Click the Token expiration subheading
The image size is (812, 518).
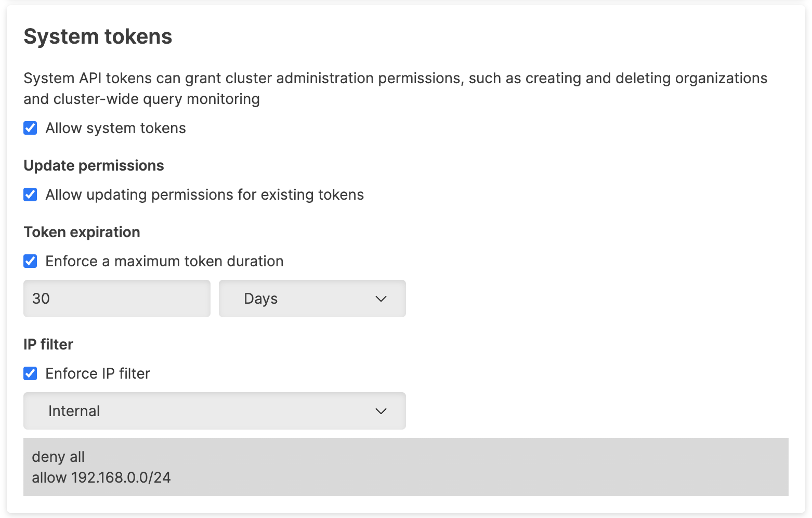pyautogui.click(x=82, y=232)
